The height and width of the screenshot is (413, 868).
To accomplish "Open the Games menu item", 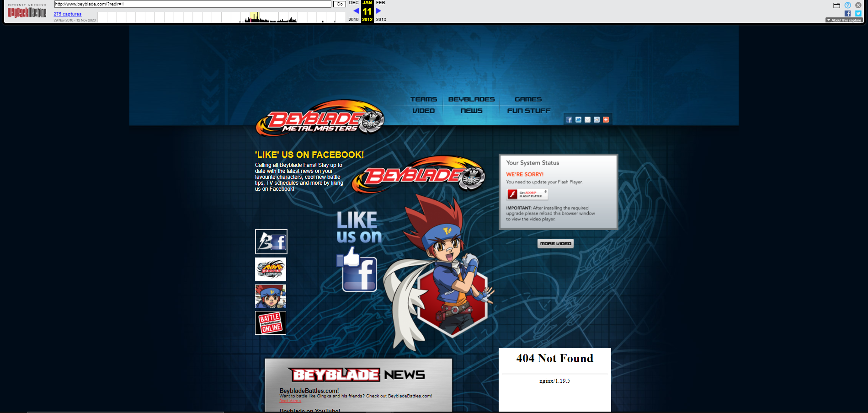I will (x=528, y=99).
